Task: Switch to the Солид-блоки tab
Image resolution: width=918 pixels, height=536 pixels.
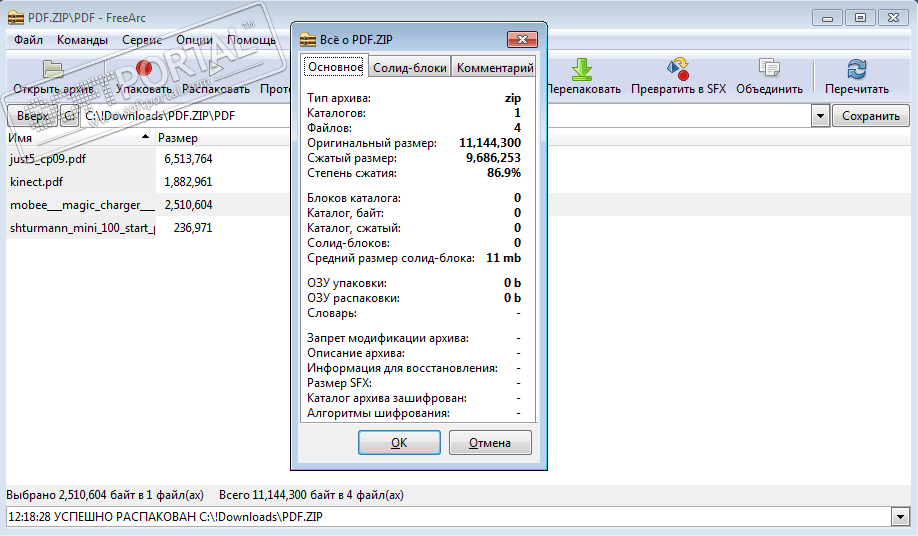Action: point(410,68)
